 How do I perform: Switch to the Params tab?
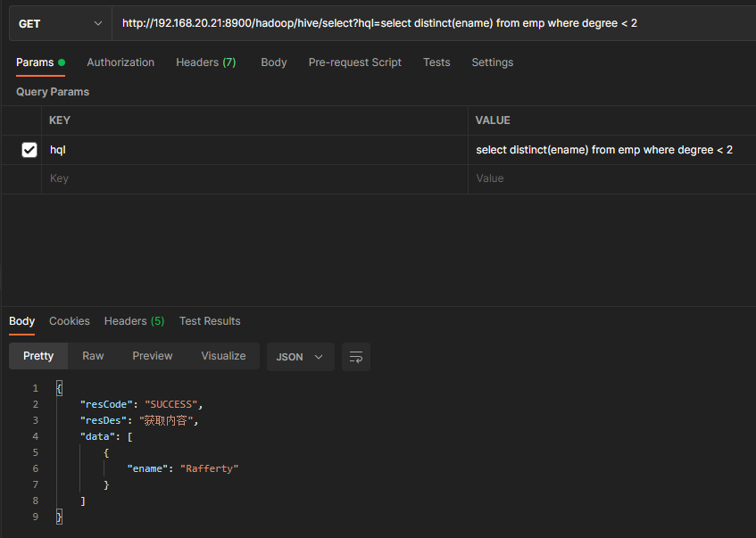(x=40, y=62)
